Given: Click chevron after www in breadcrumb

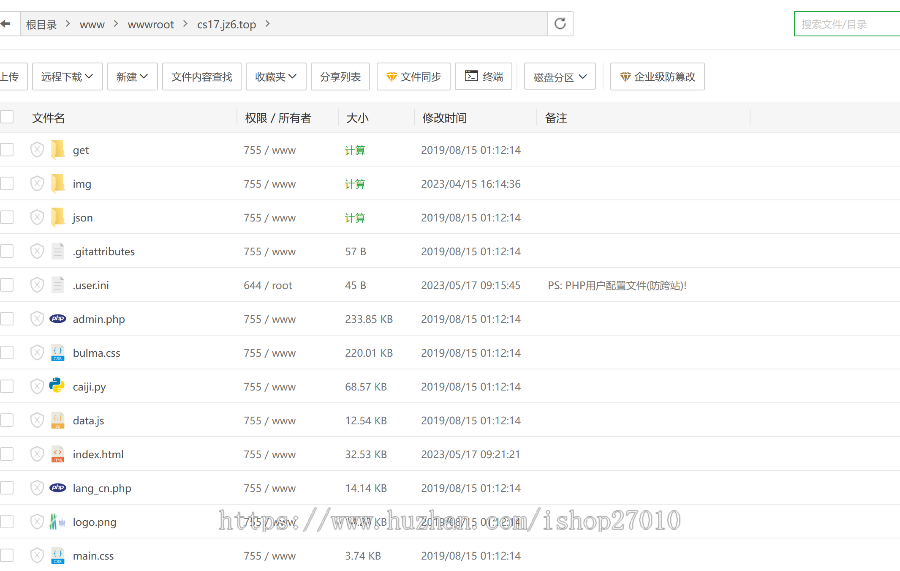Looking at the screenshot, I should 116,24.
